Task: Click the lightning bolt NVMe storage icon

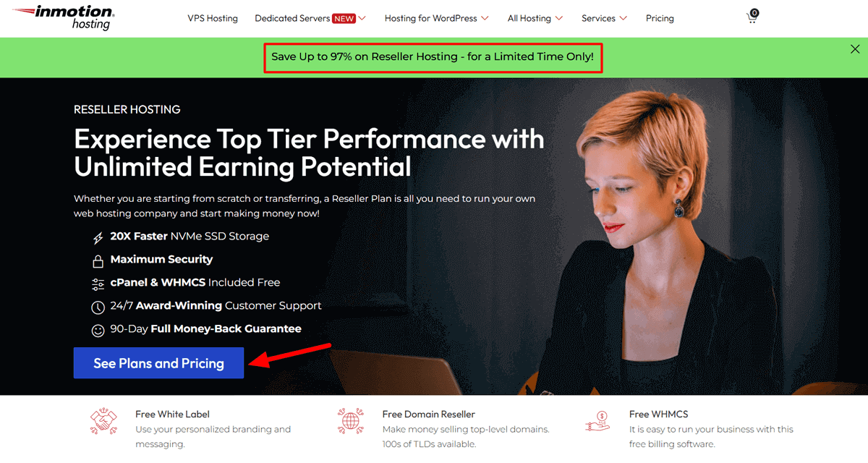Action: (x=98, y=237)
